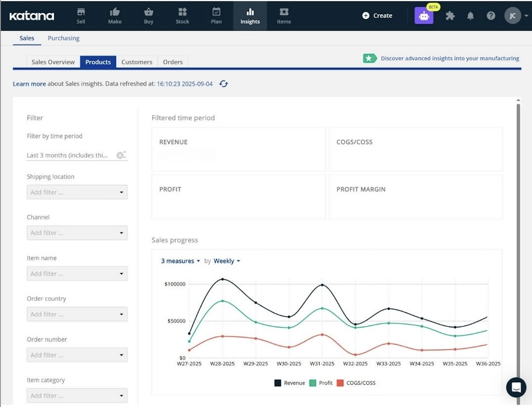Open the notifications bell
Viewport: 532px width, 407px height.
(x=471, y=16)
